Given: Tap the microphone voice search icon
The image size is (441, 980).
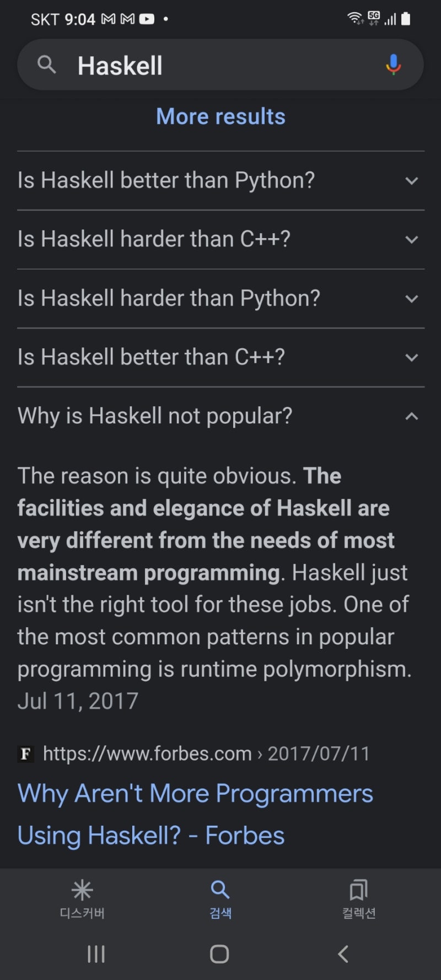Looking at the screenshot, I should coord(393,65).
